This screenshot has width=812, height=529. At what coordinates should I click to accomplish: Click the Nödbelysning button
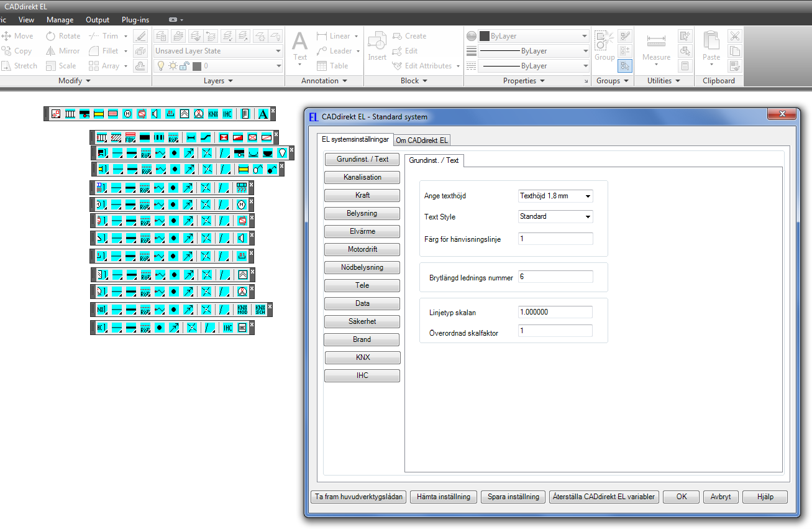coord(362,267)
